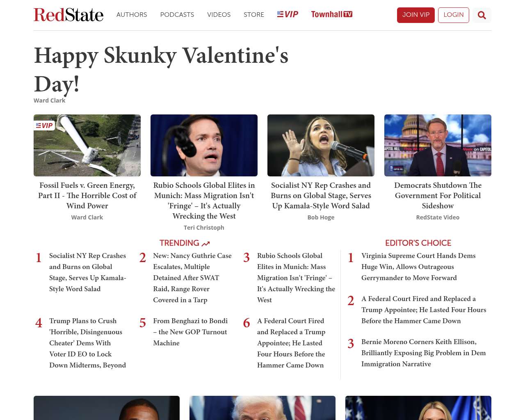
Task: Open trending item 3 Rubio Munich story
Action: [x=296, y=278]
